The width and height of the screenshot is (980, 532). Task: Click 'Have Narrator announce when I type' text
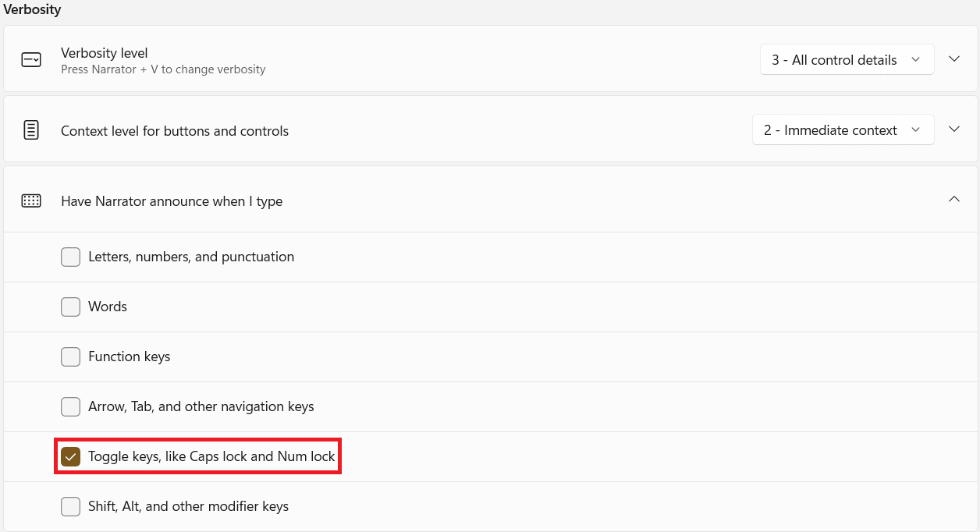172,201
